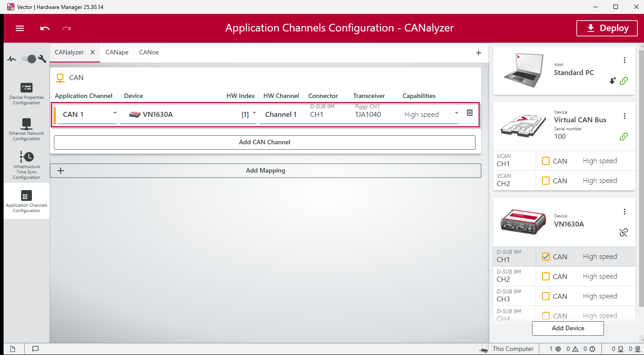Click the VN1630A unlinked chain icon
Image resolution: width=644 pixels, height=355 pixels.
[x=623, y=232]
